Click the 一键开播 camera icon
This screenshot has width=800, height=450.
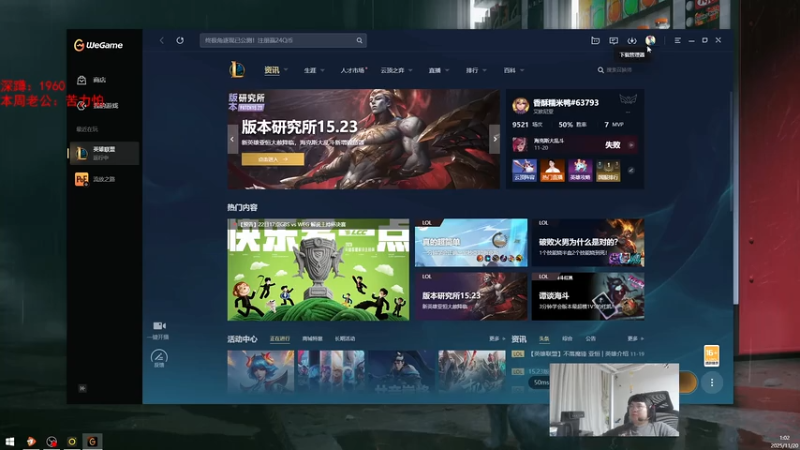click(159, 326)
